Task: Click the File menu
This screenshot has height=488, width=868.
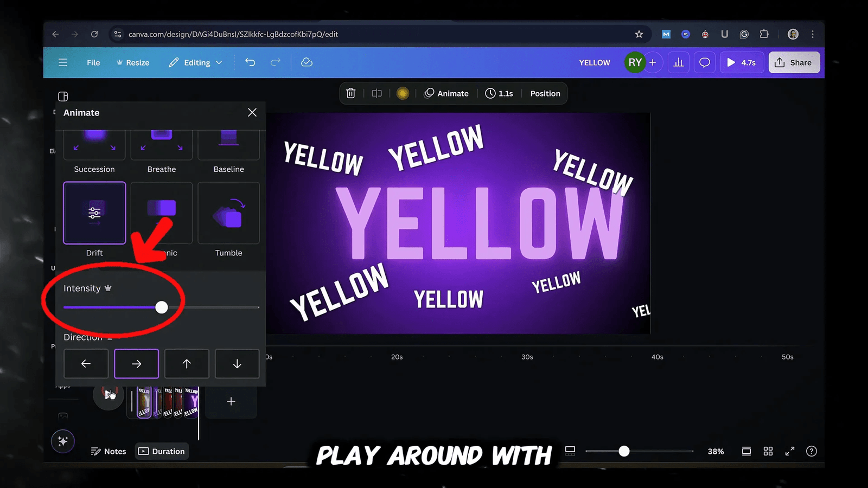Action: (x=93, y=62)
